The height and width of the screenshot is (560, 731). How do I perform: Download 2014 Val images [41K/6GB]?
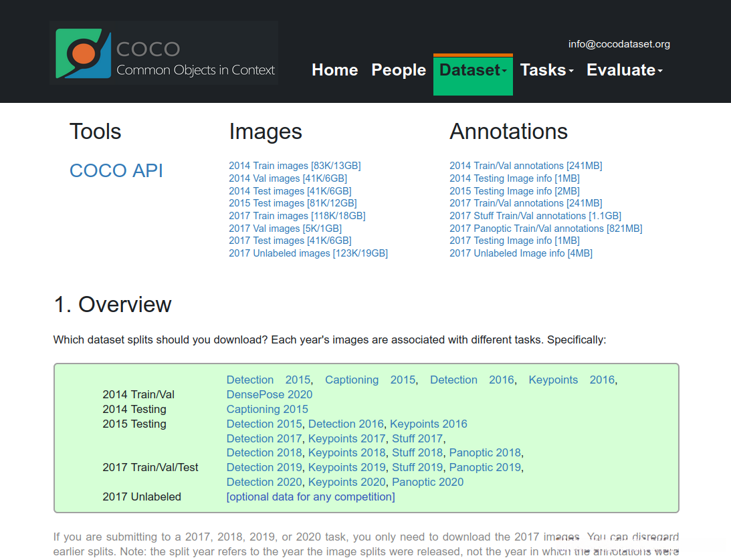[288, 178]
